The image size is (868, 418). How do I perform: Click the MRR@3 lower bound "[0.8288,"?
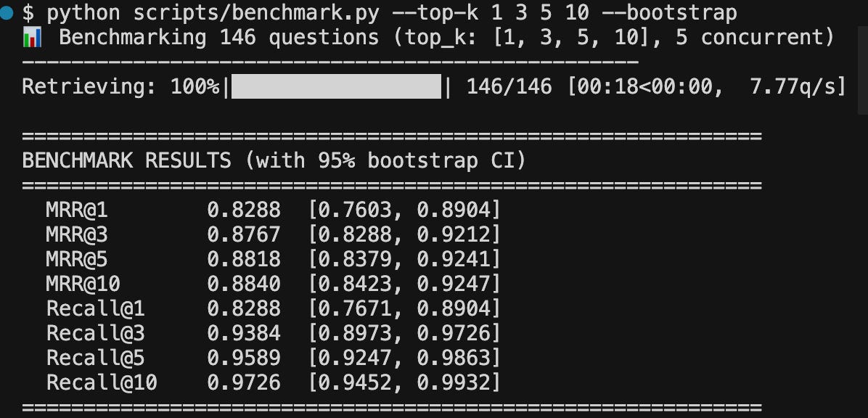coord(356,234)
